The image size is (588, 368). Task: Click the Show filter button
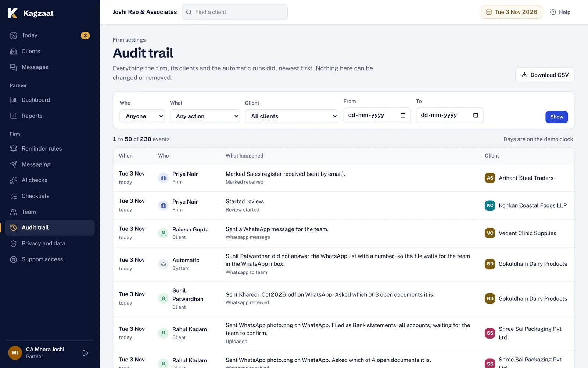(556, 117)
